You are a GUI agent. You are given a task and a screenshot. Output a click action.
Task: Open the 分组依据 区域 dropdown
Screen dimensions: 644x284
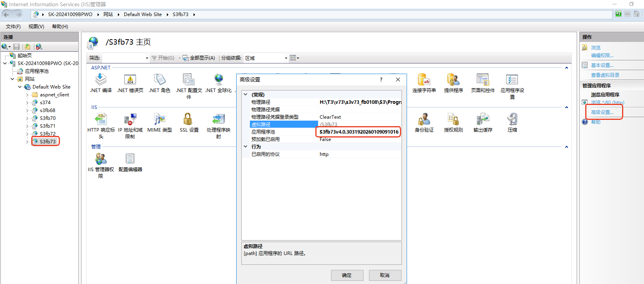point(266,58)
